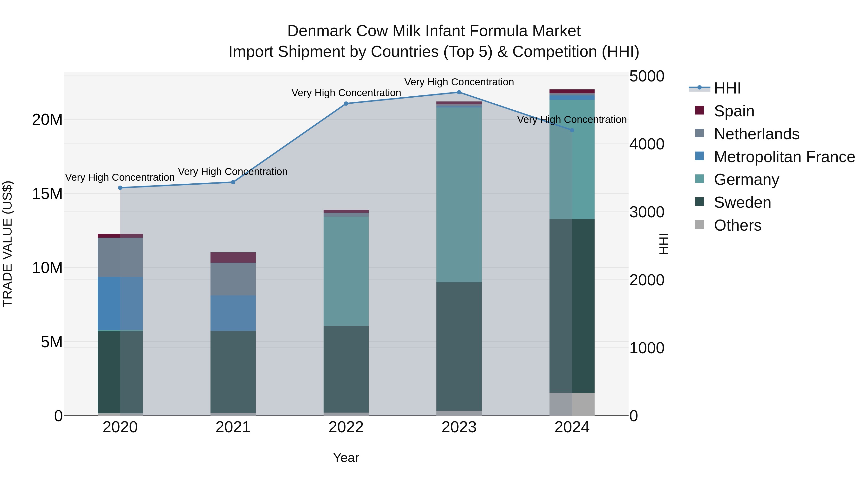Click the 20M y-axis tick label
This screenshot has height=488, width=868.
pos(47,120)
